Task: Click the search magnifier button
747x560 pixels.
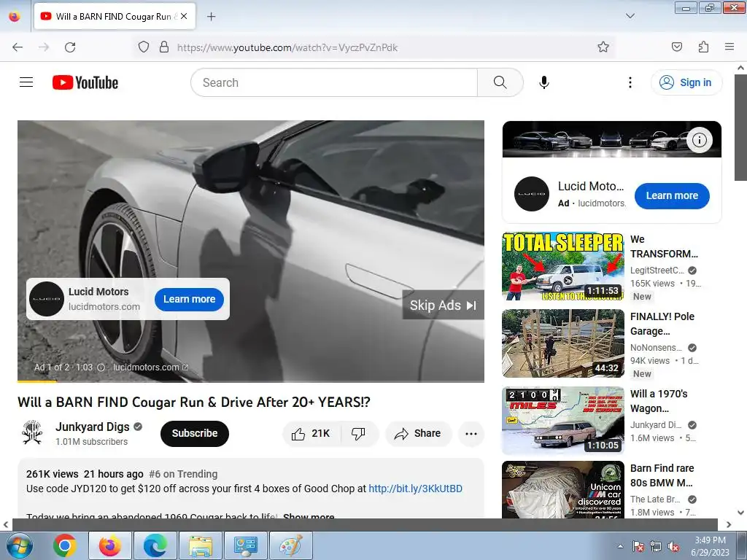Action: click(500, 82)
